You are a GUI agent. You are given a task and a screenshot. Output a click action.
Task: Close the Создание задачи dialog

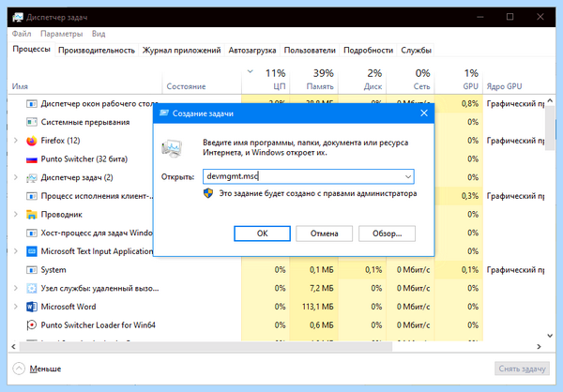[424, 113]
